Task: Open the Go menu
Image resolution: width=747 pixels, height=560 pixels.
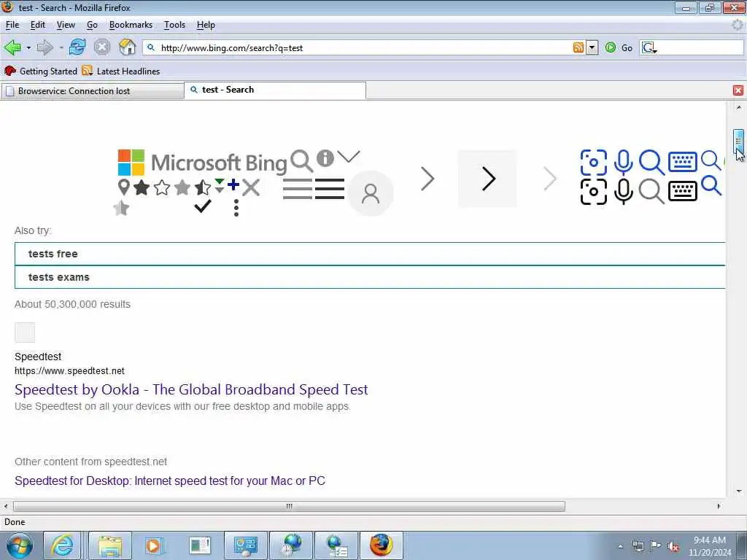Action: pos(92,25)
